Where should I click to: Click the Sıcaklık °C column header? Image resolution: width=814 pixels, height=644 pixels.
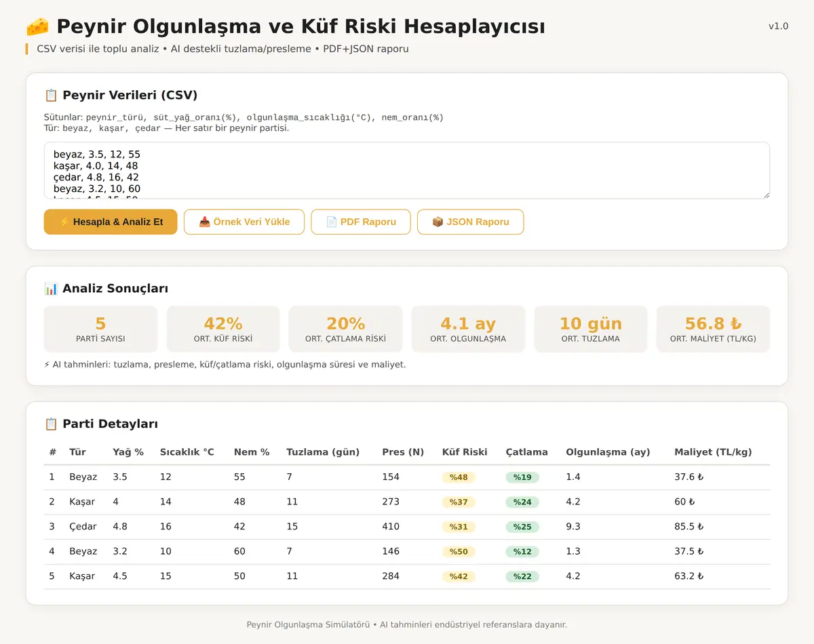(187, 452)
